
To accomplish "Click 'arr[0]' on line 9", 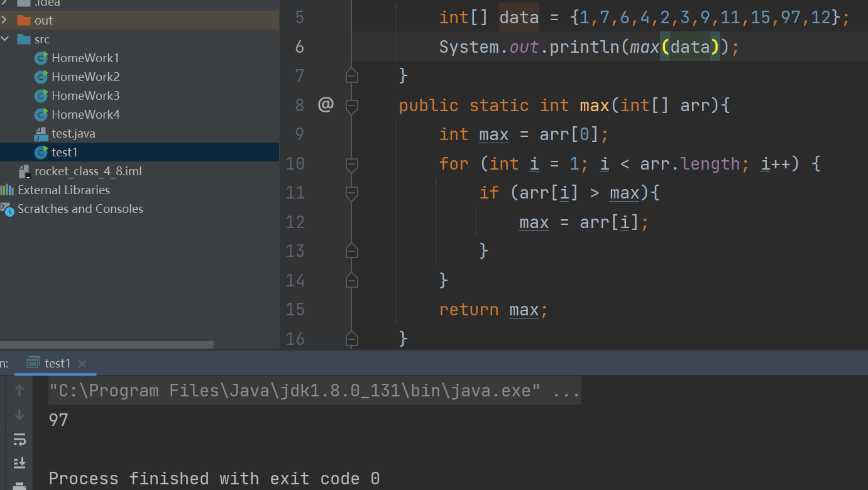I will pos(569,134).
